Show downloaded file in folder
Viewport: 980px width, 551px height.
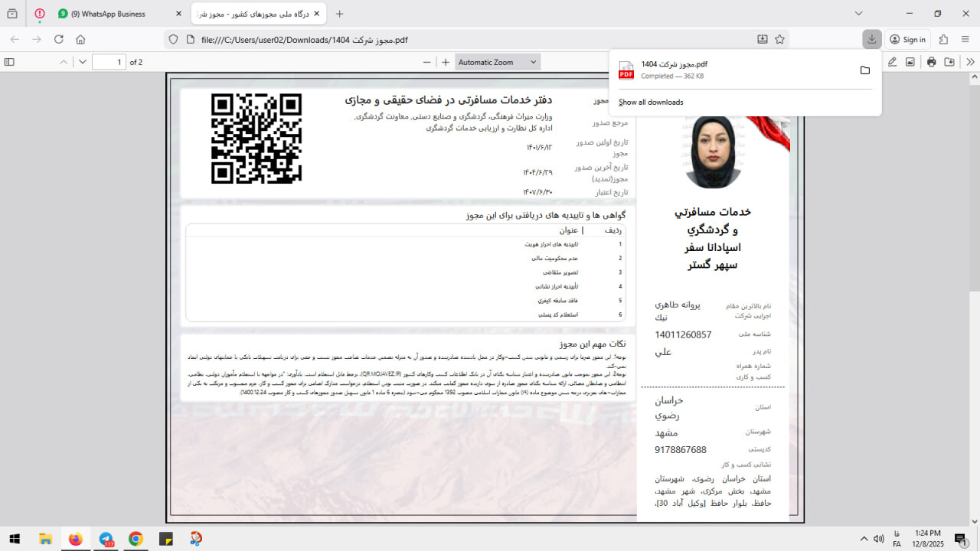pos(864,70)
